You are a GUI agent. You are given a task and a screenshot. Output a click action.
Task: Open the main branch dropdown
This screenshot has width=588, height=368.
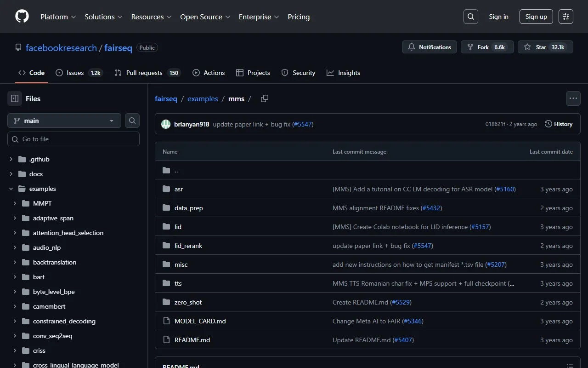click(x=64, y=121)
